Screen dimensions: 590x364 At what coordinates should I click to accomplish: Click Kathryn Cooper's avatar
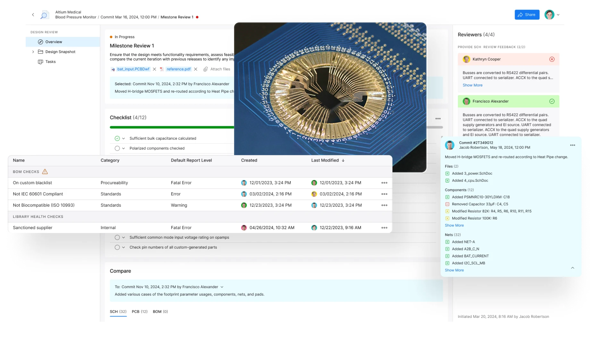point(467,59)
